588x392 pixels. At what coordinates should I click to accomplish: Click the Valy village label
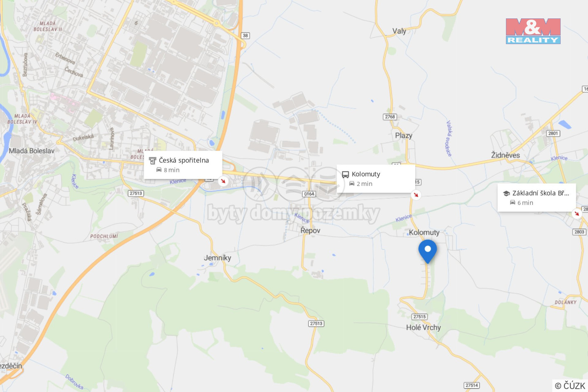tap(399, 31)
